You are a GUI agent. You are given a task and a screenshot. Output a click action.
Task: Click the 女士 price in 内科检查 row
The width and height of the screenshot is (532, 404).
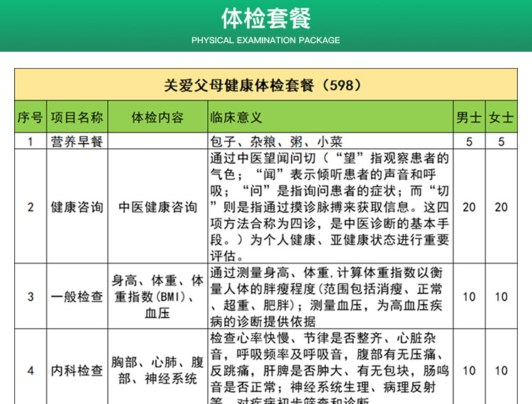[501, 370]
